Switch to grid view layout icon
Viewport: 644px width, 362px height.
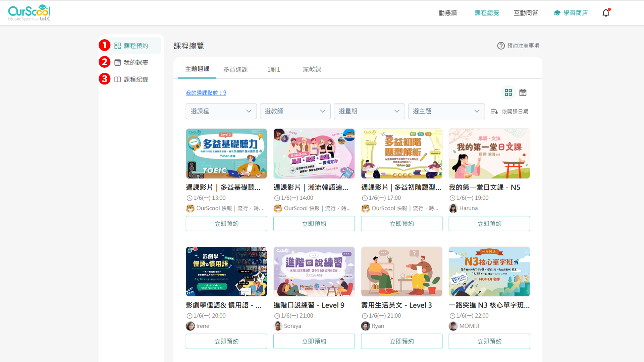pos(508,93)
